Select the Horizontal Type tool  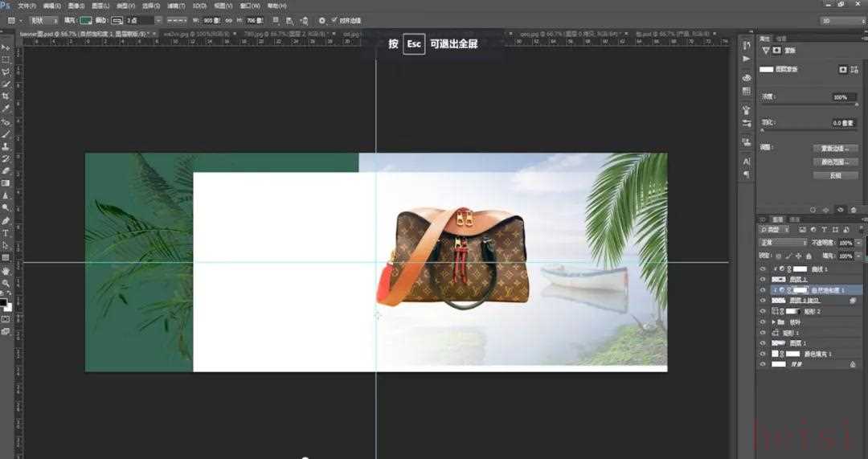(6, 233)
